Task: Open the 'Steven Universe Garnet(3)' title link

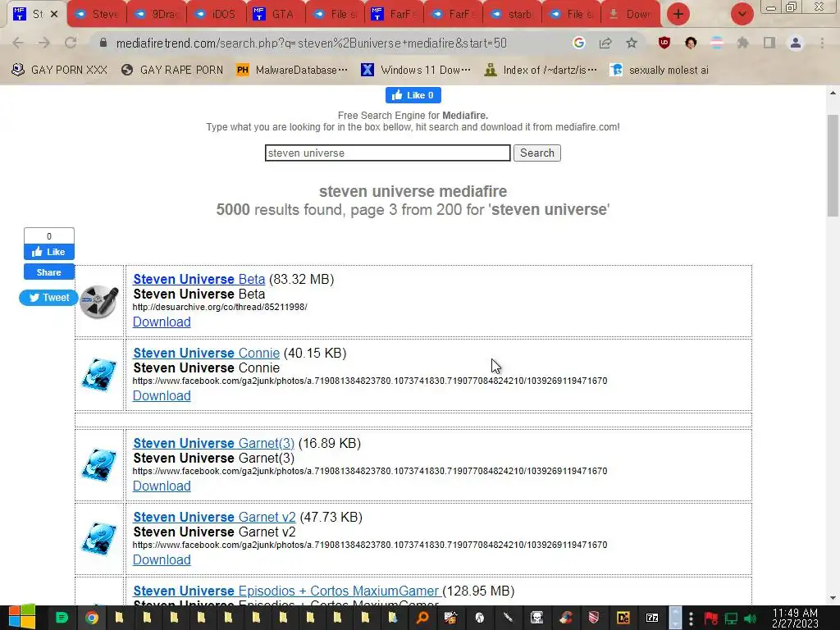Action: pos(214,443)
